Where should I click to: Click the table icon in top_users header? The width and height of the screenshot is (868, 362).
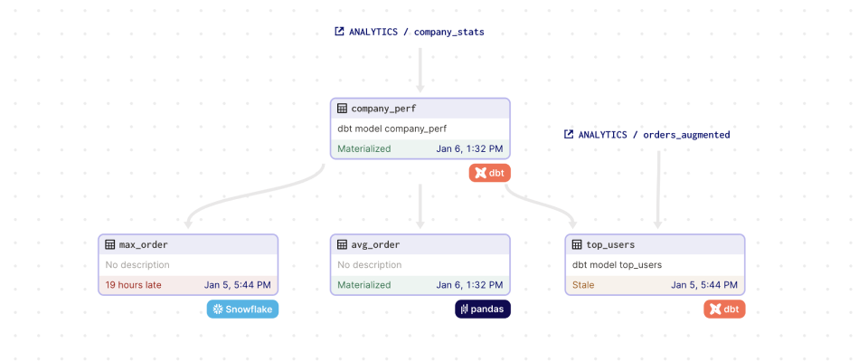point(578,244)
